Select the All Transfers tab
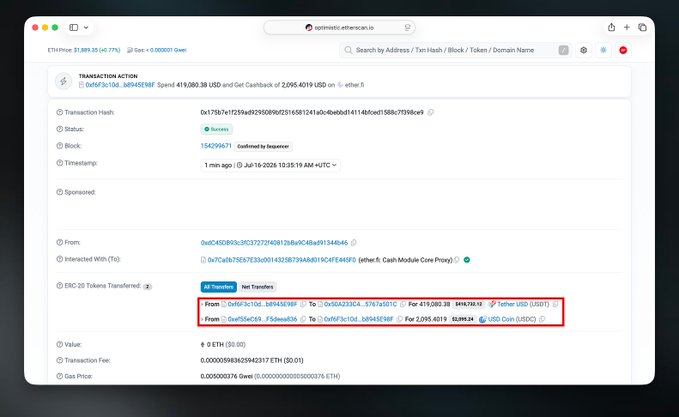The height and width of the screenshot is (417, 679). [218, 287]
